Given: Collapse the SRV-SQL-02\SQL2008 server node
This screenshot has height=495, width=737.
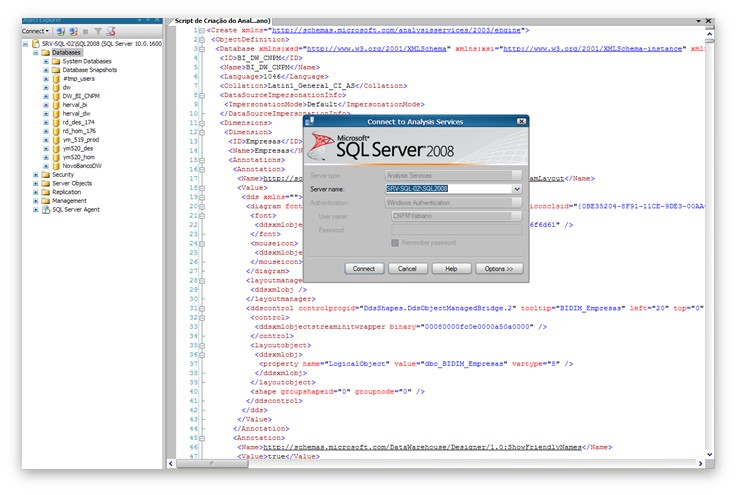Looking at the screenshot, I should tap(25, 44).
